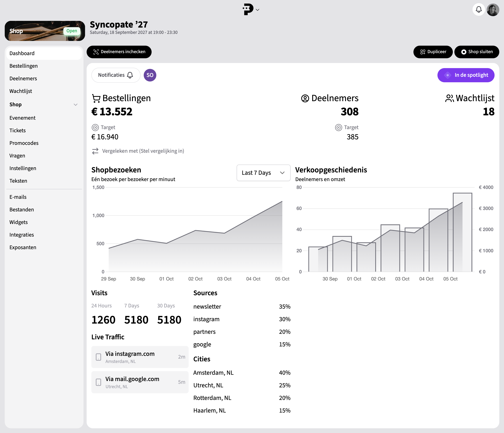Open the notifications bell in top bar
Viewport: 504px width, 433px height.
pyautogui.click(x=478, y=10)
